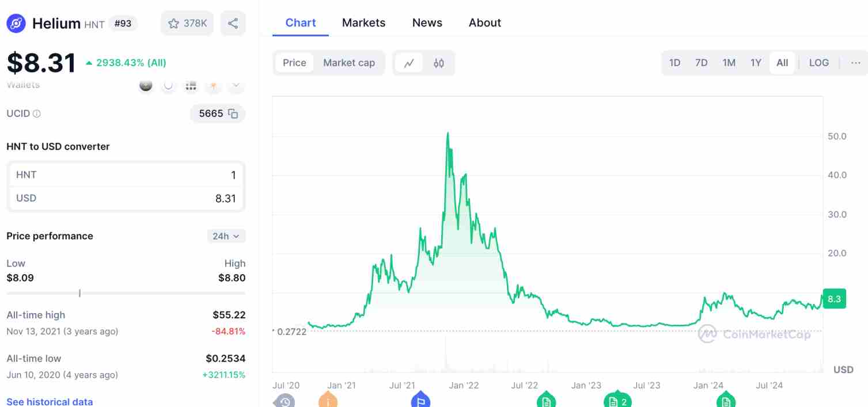The width and height of the screenshot is (868, 407).
Task: Open the About tab
Action: 485,23
